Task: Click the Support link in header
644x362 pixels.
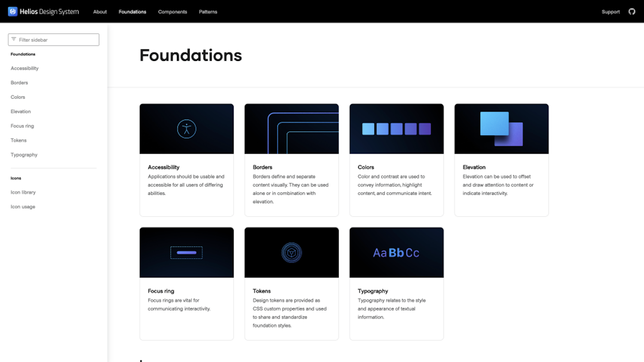Action: (x=611, y=12)
